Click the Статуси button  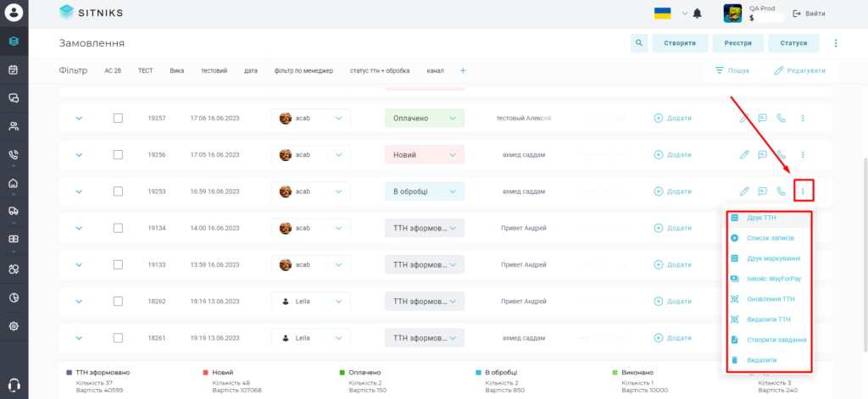793,43
